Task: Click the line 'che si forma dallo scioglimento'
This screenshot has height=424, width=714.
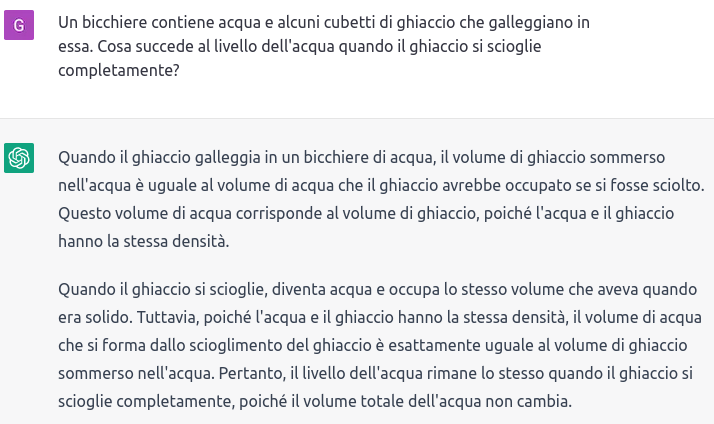Action: click(x=372, y=345)
